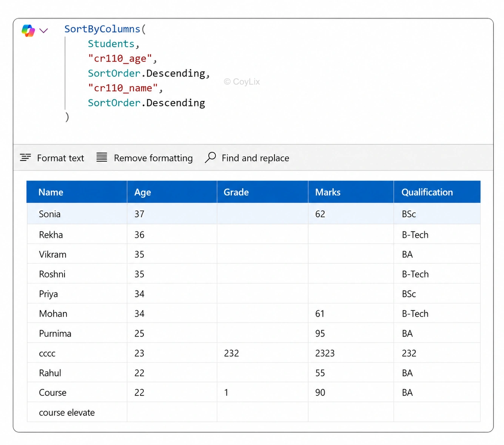
Task: Click the Remove formatting label
Action: [x=153, y=158]
